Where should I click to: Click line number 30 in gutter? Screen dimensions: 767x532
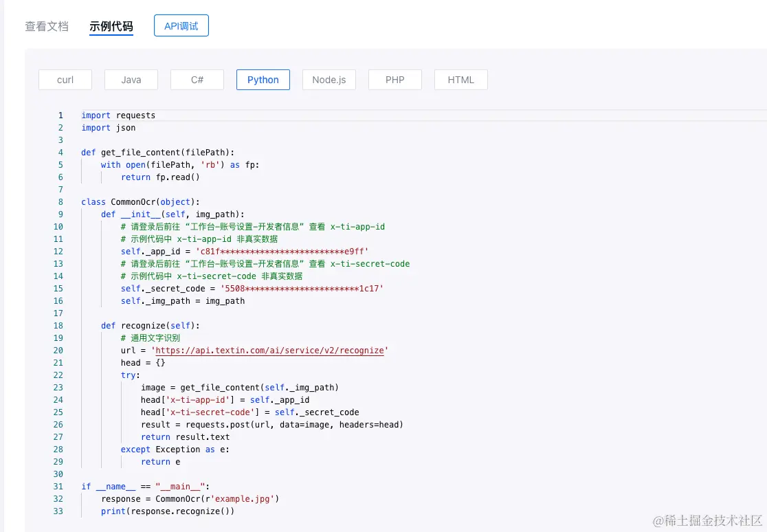point(58,474)
